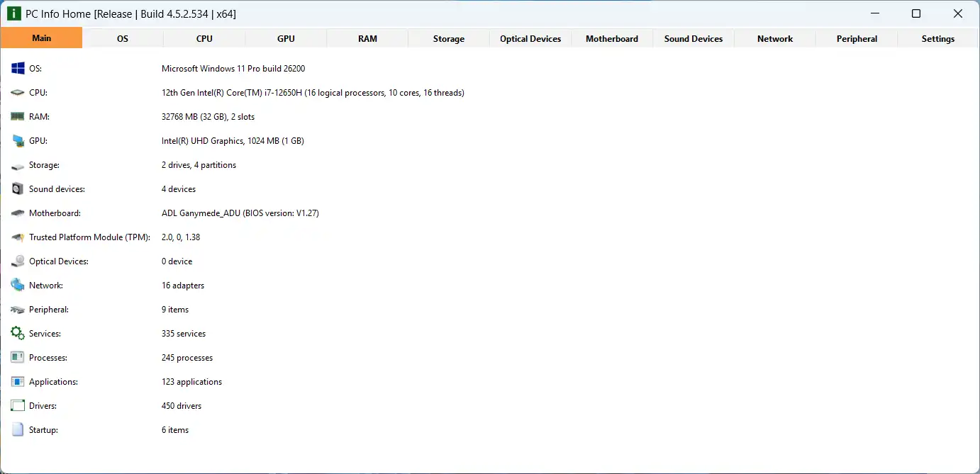Go to the Settings tab

click(x=938, y=39)
